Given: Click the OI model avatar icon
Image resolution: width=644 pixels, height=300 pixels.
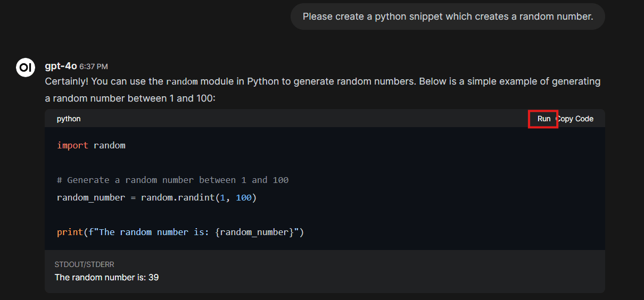Looking at the screenshot, I should [25, 67].
